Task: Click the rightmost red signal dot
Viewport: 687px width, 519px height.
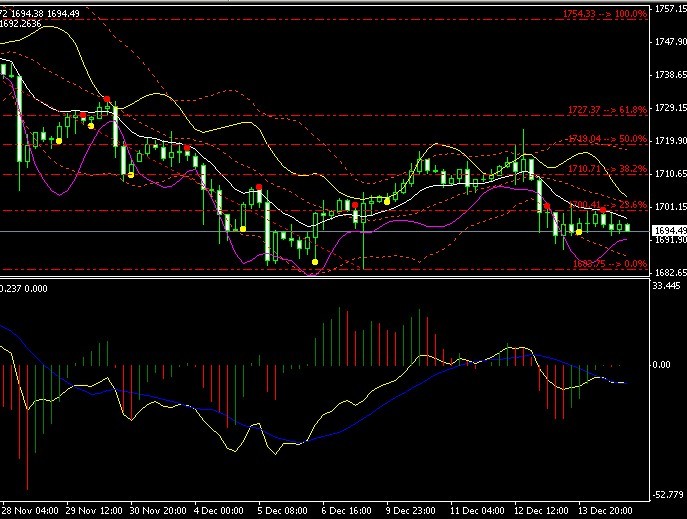Action: coord(603,210)
